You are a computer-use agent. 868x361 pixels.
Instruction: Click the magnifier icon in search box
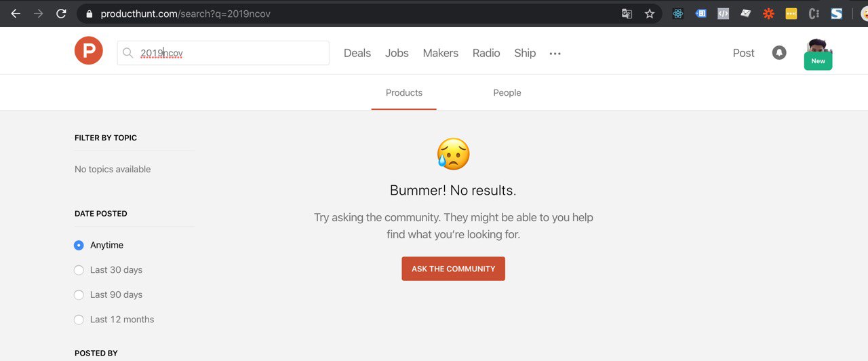pos(128,53)
